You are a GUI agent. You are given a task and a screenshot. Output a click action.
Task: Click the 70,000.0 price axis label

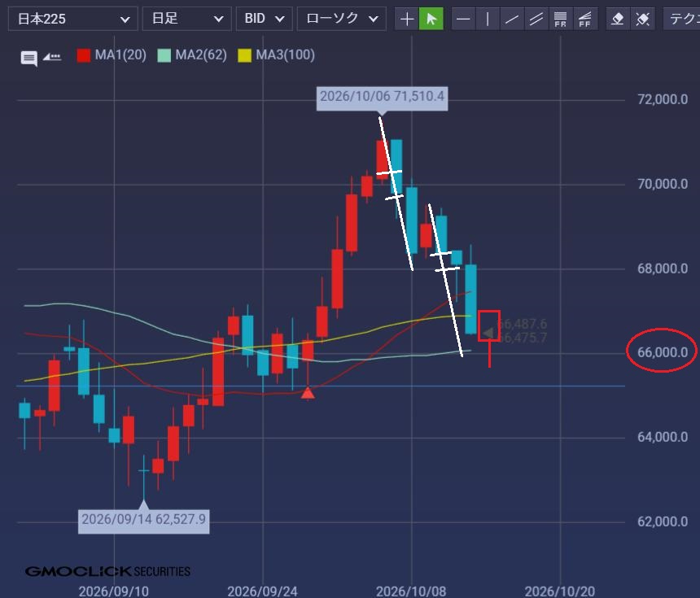click(x=663, y=183)
